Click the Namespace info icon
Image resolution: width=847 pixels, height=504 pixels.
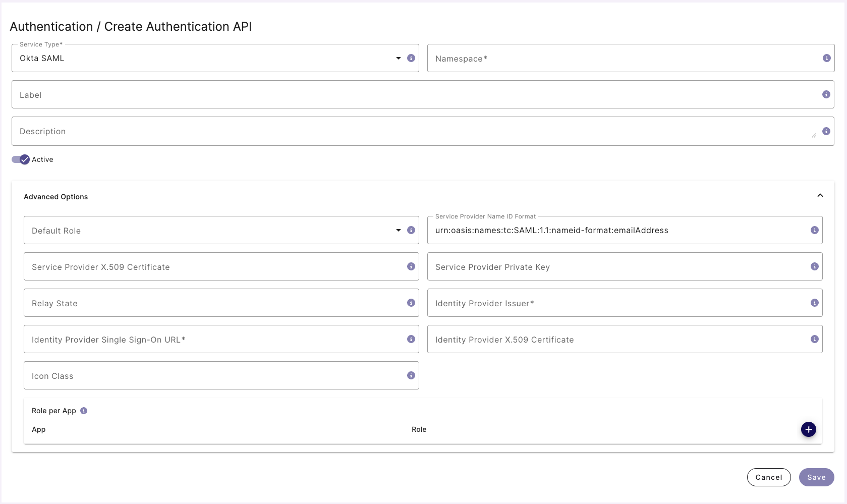[x=827, y=58]
